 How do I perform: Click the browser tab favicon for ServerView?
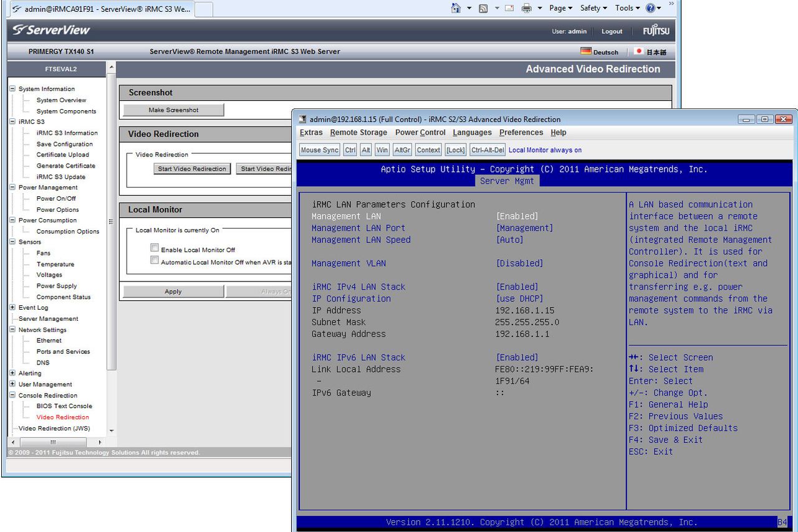(x=17, y=9)
